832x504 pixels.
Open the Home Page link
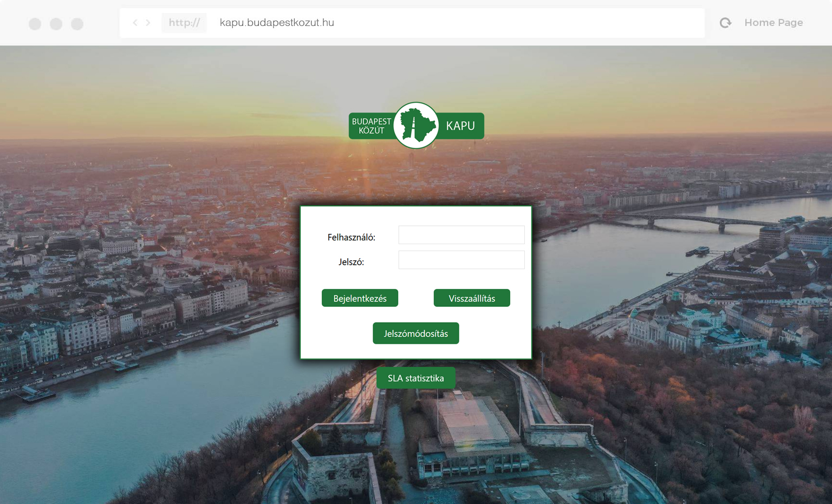(x=773, y=23)
